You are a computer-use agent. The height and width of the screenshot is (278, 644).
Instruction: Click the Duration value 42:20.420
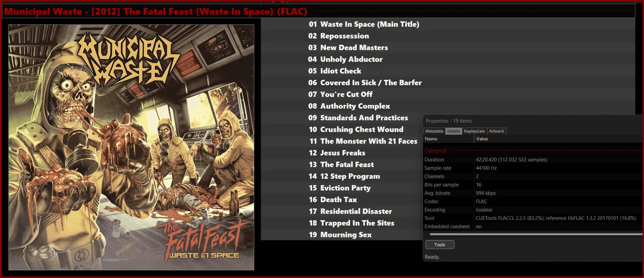(x=512, y=160)
